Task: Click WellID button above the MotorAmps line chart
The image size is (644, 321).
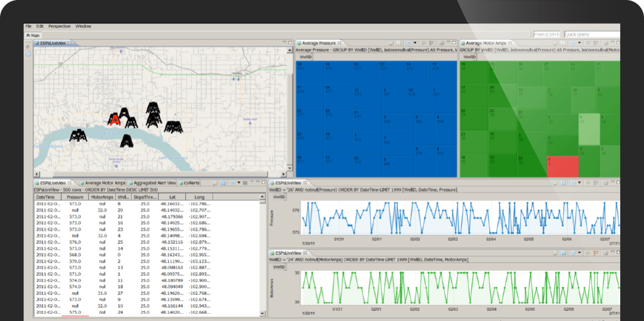Action: coord(280,267)
